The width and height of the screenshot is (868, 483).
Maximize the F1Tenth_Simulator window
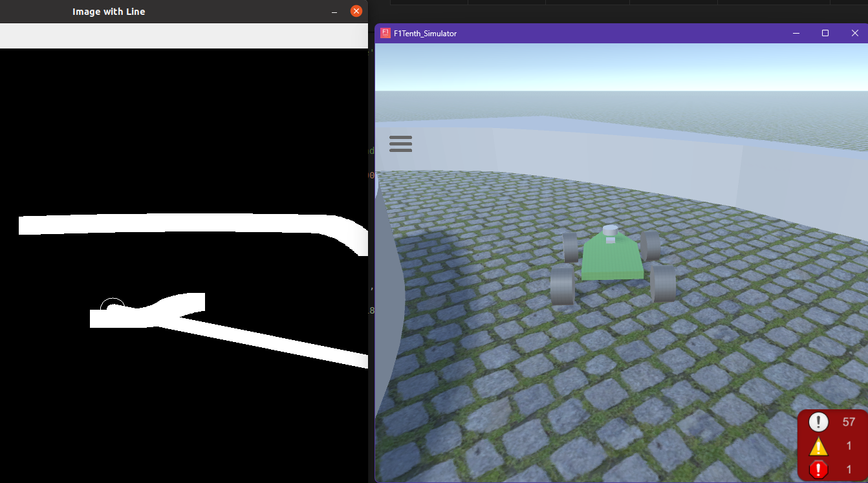(825, 33)
